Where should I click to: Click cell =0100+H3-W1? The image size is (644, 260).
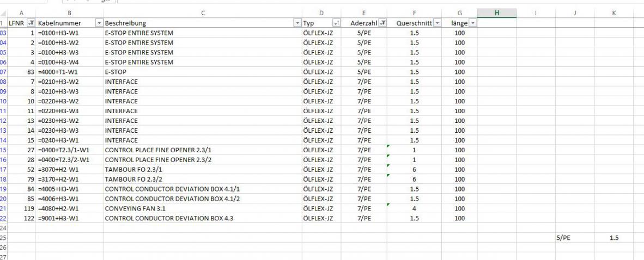[x=69, y=33]
